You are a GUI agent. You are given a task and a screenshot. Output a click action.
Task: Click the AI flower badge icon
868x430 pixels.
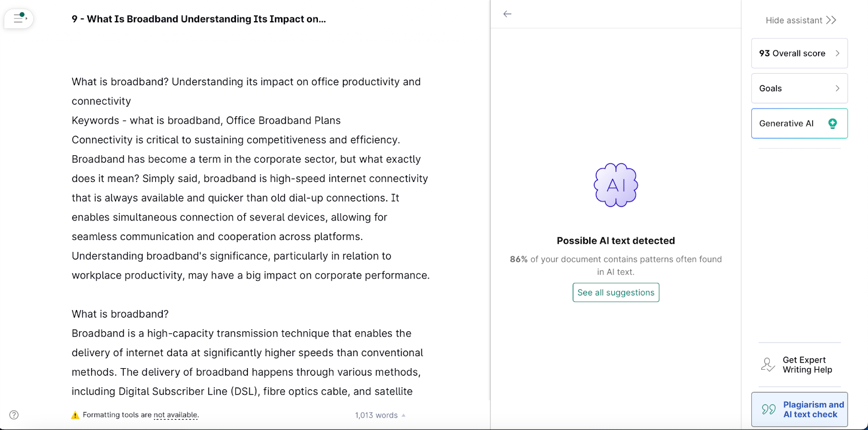coord(616,185)
